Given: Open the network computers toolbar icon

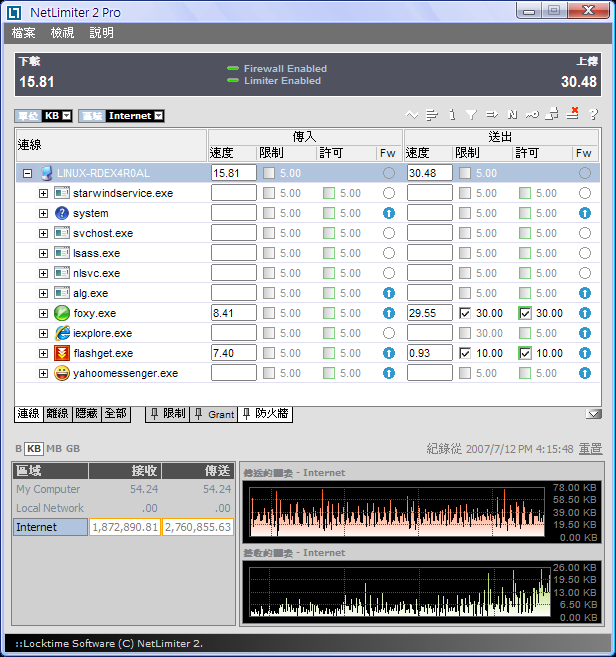Looking at the screenshot, I should (x=552, y=114).
